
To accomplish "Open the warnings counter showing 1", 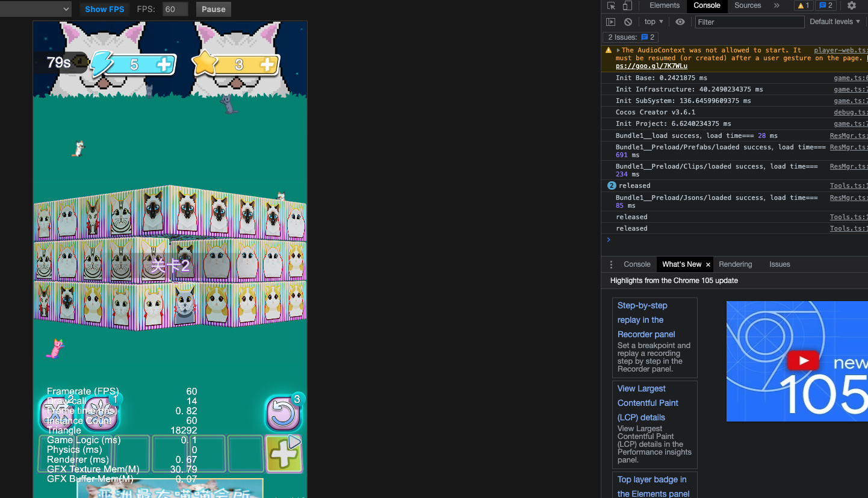I will 803,5.
